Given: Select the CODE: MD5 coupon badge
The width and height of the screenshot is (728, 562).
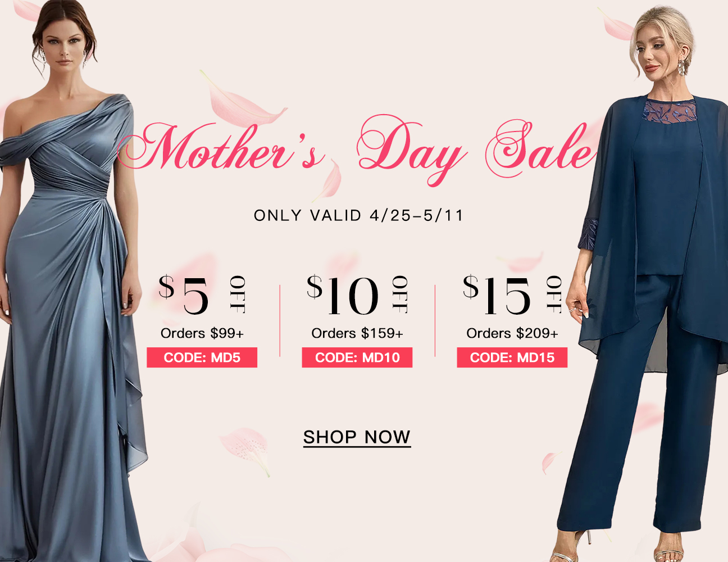Looking at the screenshot, I should pos(202,357).
